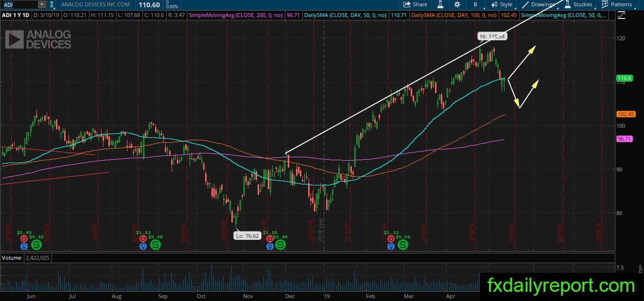Click the blue earnings lightbulb icon below $1.53
Image resolution: width=644 pixels, height=301 pixels.
click(143, 246)
